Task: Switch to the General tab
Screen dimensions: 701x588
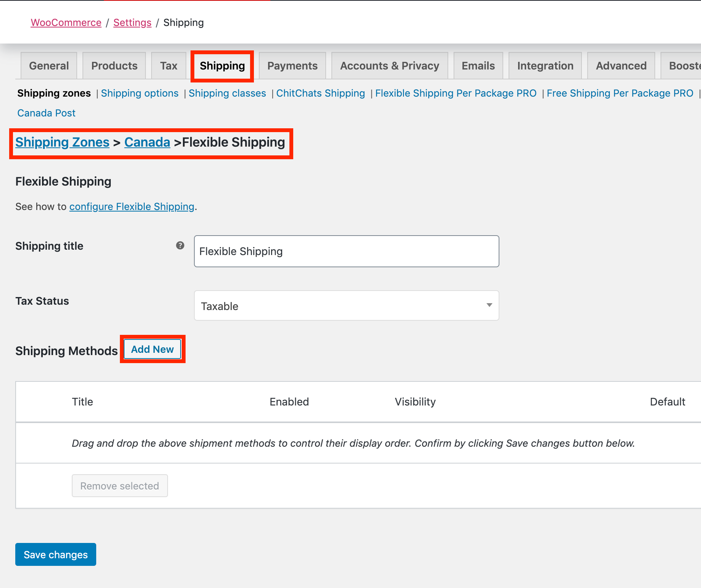Action: coord(49,66)
